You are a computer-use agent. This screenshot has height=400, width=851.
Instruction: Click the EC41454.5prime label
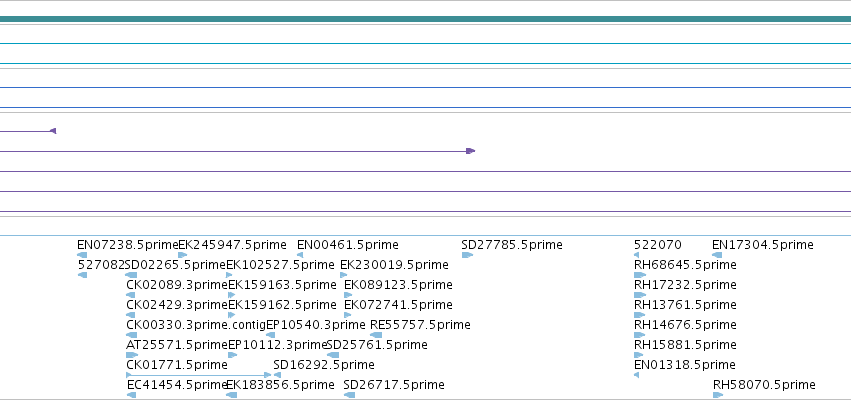177,385
